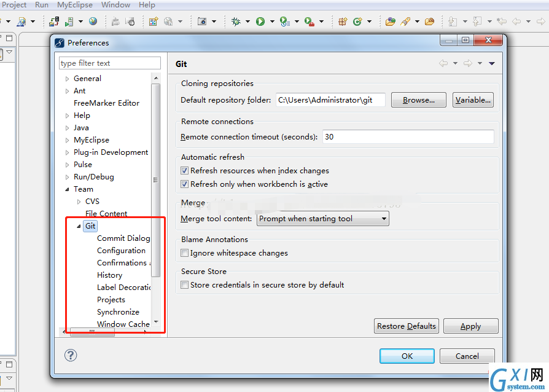Viewport: 549px width, 392px height.
Task: Open the preferences page view menu triangle
Action: 491,63
